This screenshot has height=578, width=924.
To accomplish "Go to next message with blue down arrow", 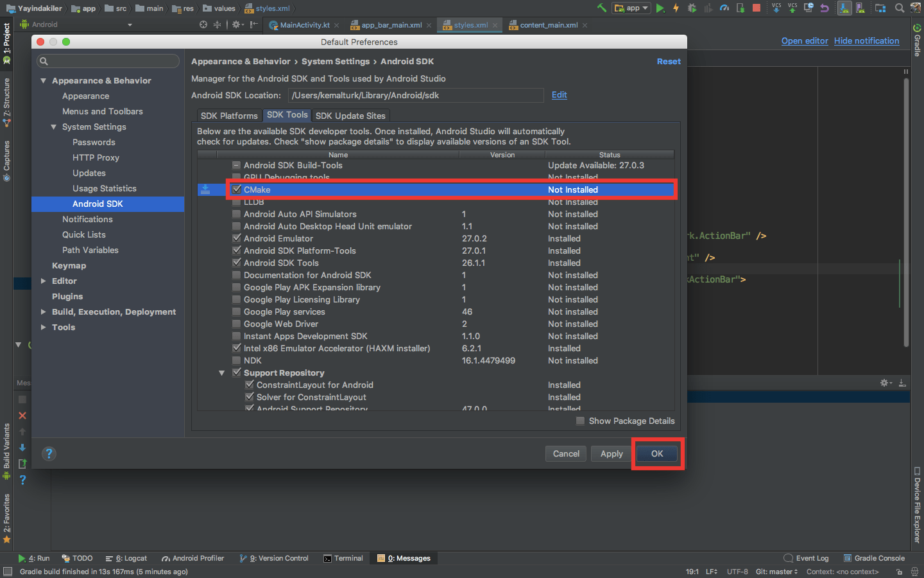I will click(22, 448).
